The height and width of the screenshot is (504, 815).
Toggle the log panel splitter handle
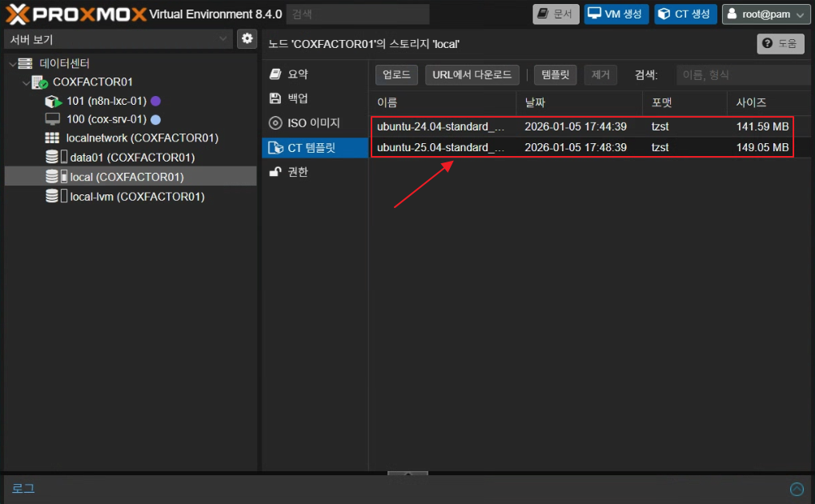click(x=408, y=474)
